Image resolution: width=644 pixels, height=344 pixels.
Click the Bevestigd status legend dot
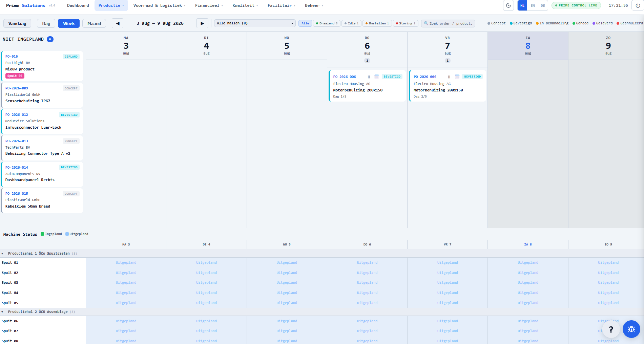tap(511, 23)
